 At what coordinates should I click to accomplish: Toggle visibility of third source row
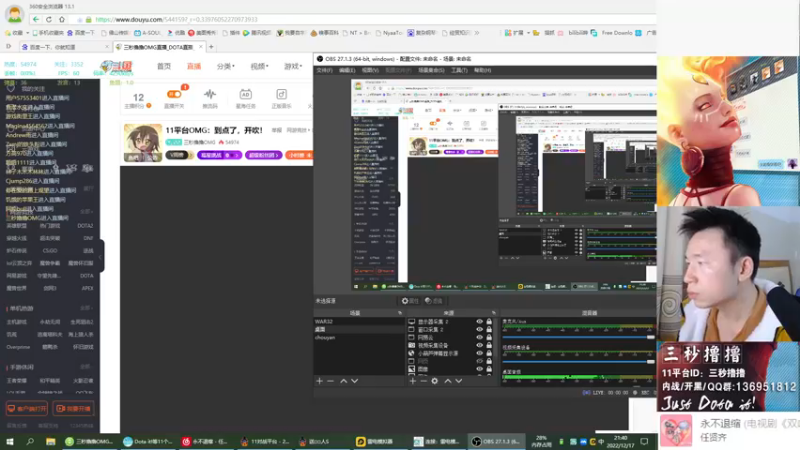pyautogui.click(x=479, y=337)
